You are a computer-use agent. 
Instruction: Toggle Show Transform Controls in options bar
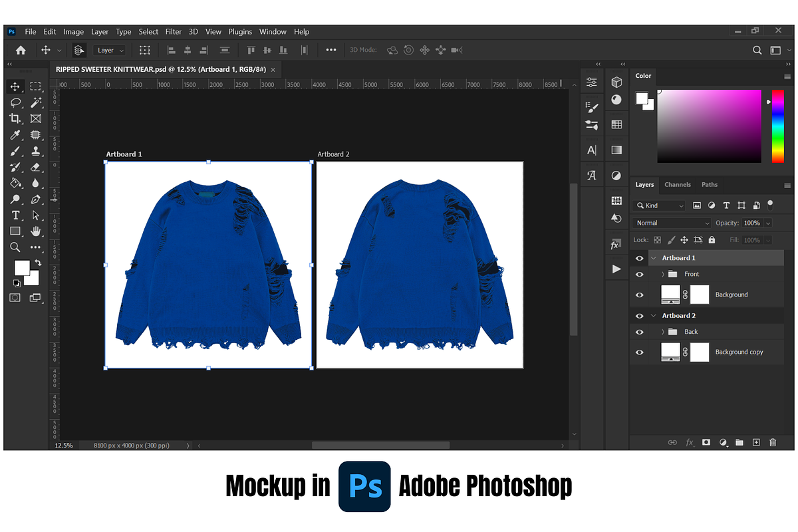tap(145, 50)
